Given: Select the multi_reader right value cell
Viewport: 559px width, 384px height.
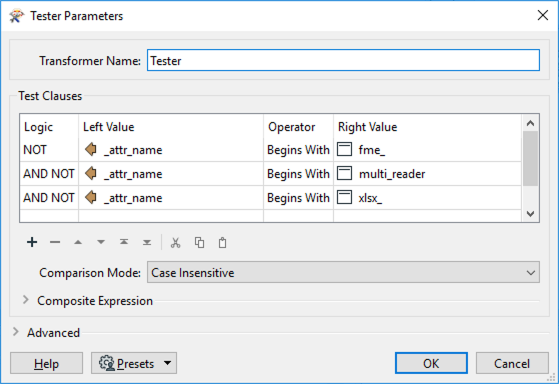Looking at the screenshot, I should point(427,174).
